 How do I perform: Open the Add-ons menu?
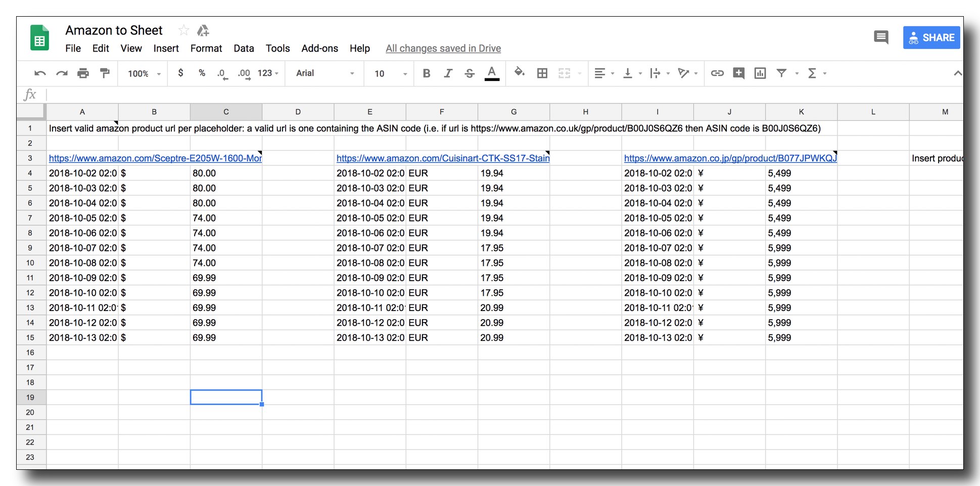(319, 49)
